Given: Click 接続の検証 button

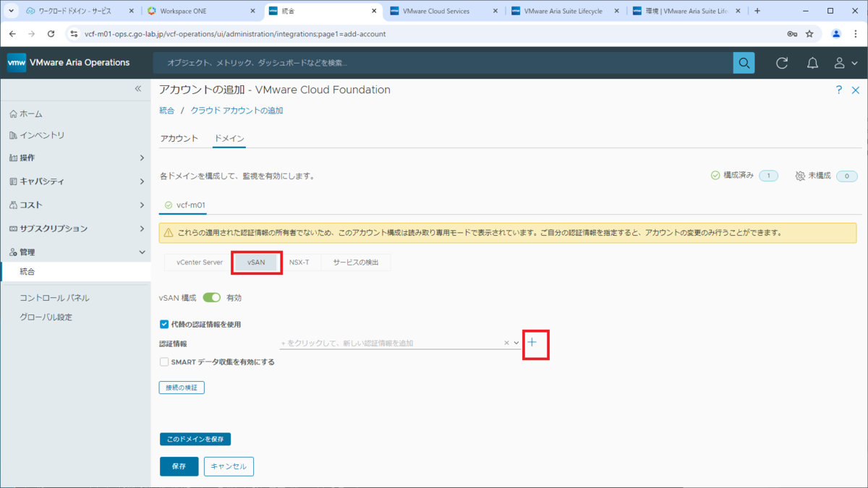Looking at the screenshot, I should click(182, 388).
